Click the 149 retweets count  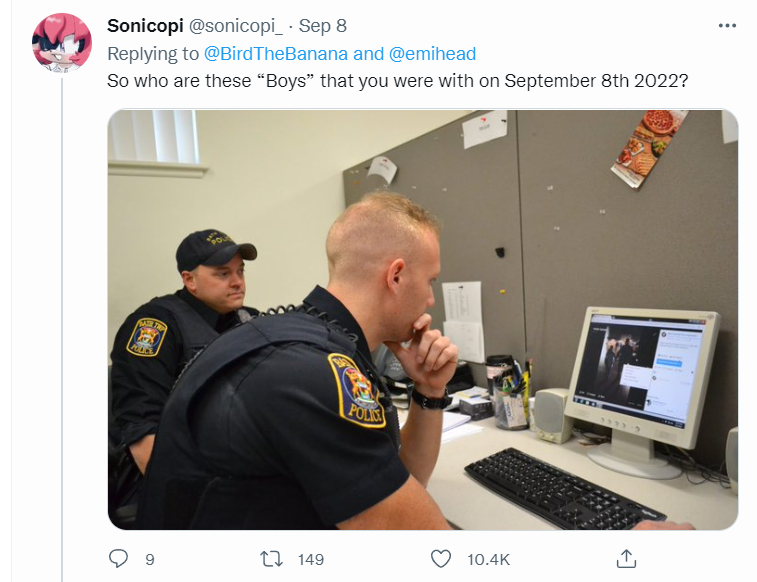click(x=310, y=559)
